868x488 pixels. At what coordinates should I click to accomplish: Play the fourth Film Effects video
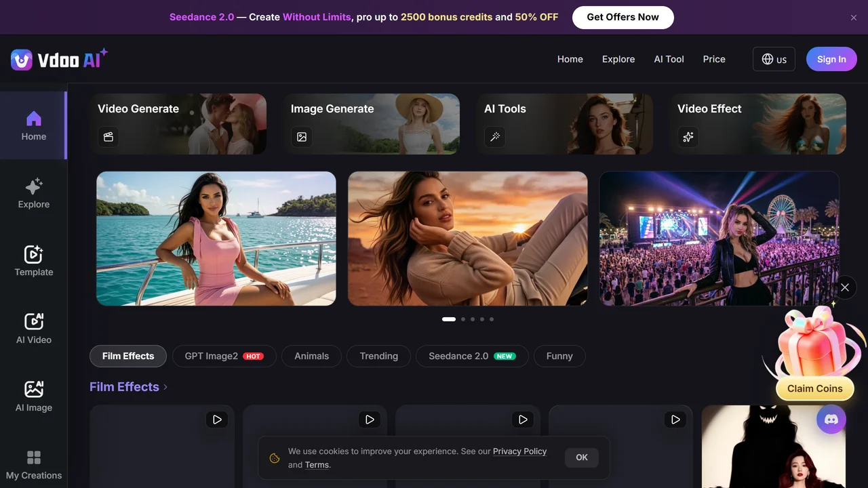coord(675,420)
